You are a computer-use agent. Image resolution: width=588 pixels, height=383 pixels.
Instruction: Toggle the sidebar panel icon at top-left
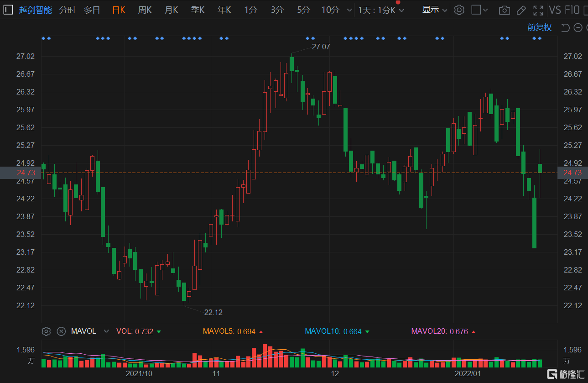[x=8, y=10]
